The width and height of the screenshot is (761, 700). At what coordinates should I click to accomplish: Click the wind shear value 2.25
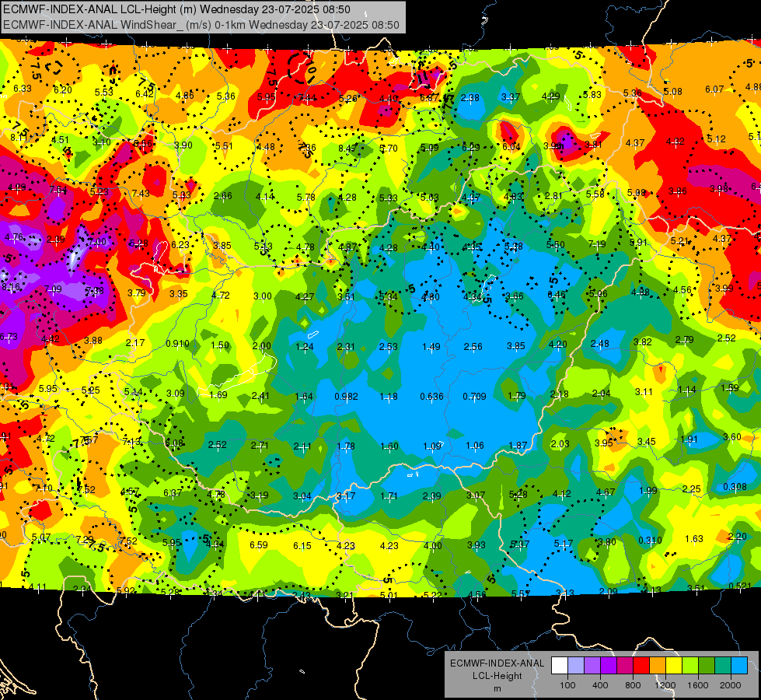[x=691, y=488]
